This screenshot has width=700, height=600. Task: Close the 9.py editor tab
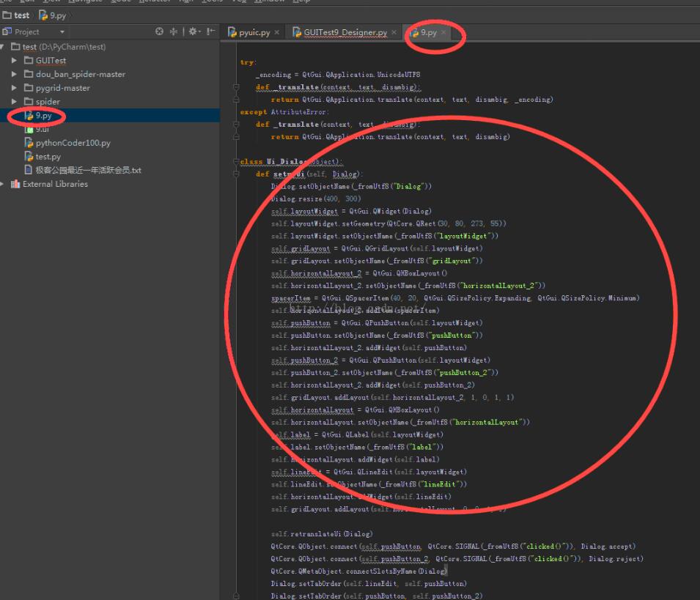(443, 33)
